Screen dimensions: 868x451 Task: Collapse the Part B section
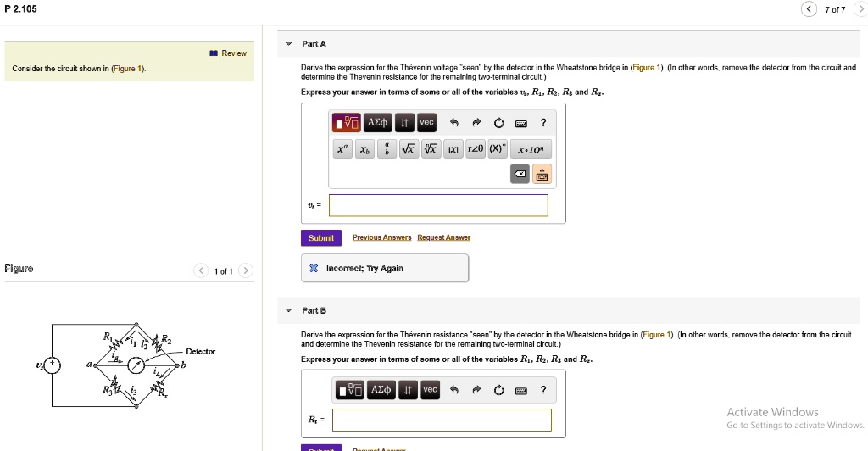click(288, 310)
